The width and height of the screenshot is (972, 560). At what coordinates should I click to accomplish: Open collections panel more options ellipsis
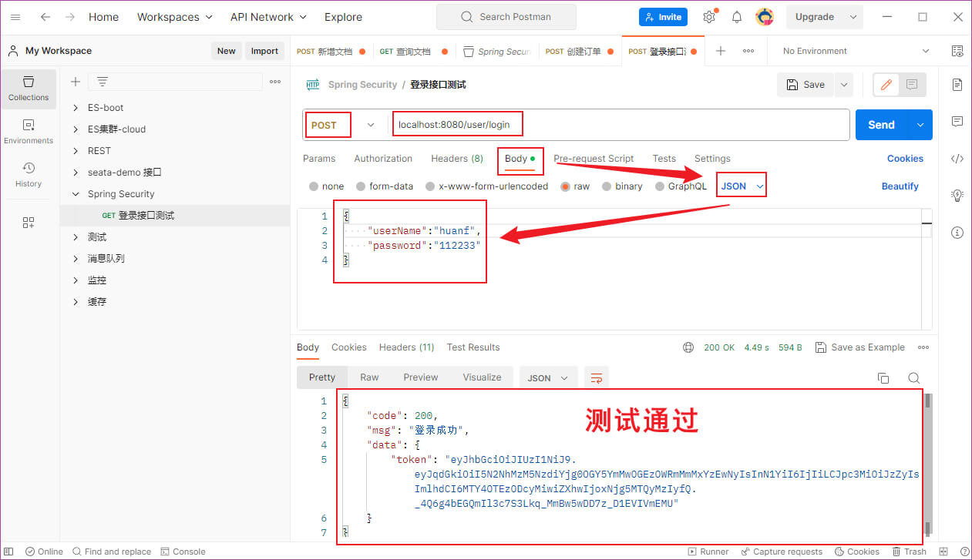click(275, 82)
